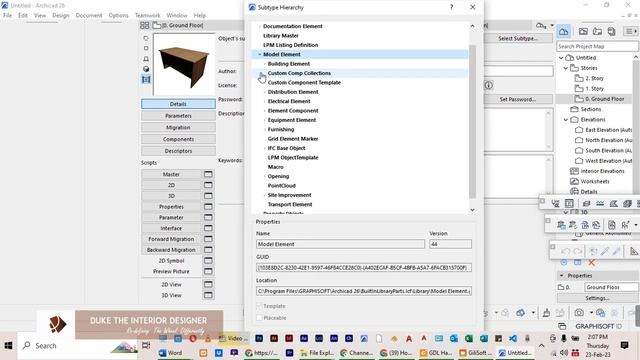Open 3D View window icon
The height and width of the screenshot is (360, 640).
[208, 295]
